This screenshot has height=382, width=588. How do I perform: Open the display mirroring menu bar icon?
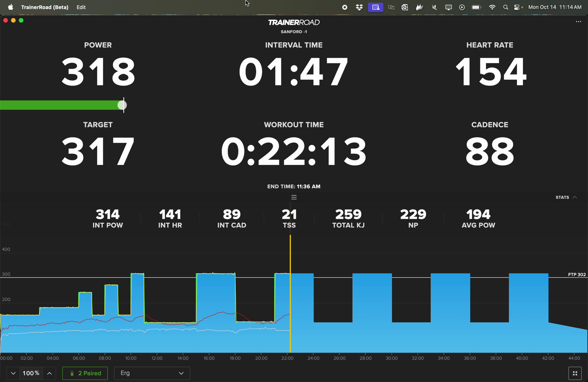pyautogui.click(x=449, y=7)
